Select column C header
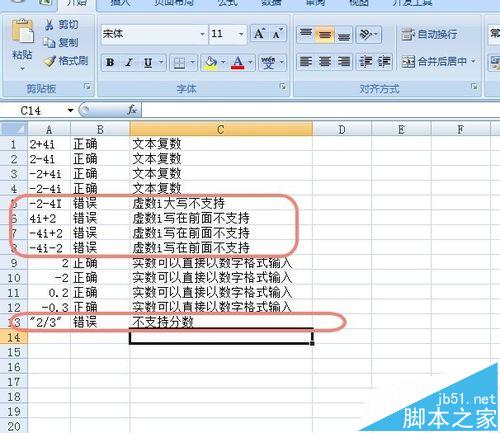Image resolution: width=500 pixels, height=433 pixels. point(221,129)
